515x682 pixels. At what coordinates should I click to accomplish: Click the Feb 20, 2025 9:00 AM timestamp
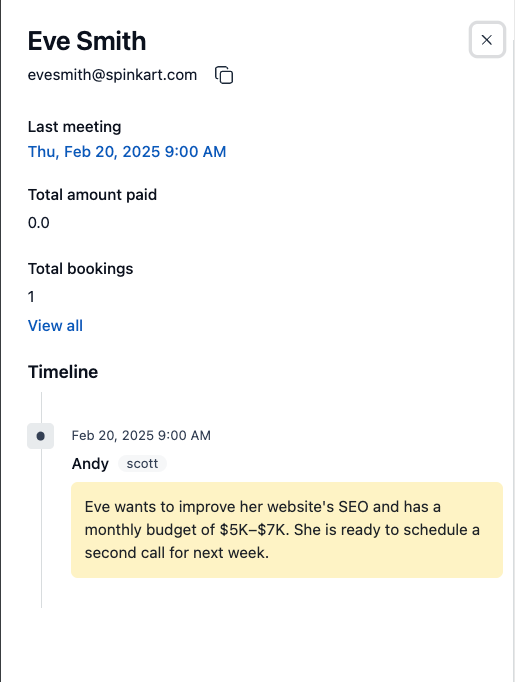[x=141, y=435]
